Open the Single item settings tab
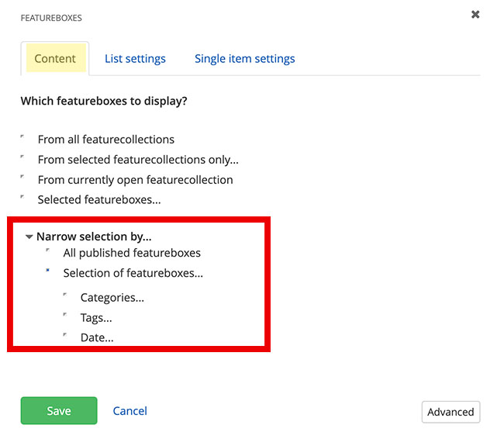Image resolution: width=504 pixels, height=439 pixels. (x=244, y=58)
